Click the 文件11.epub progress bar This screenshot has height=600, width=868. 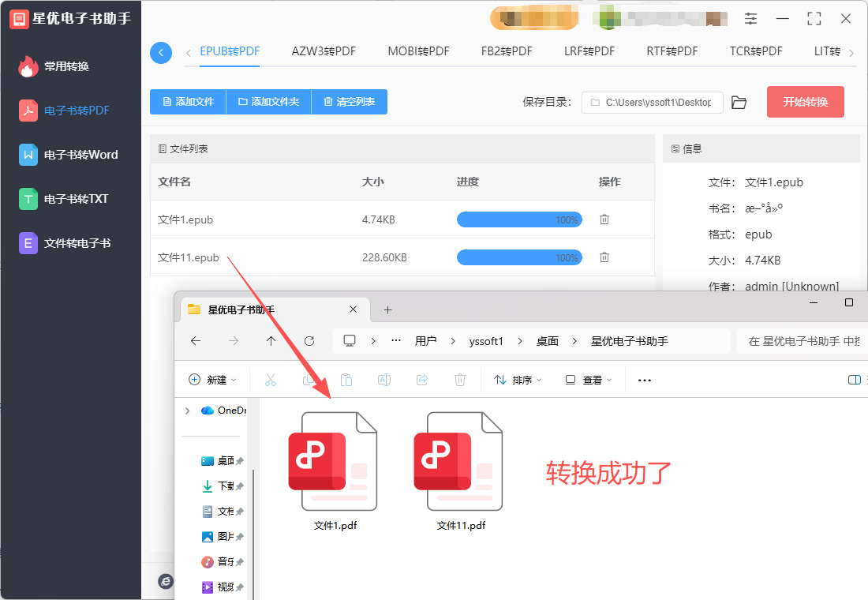tap(519, 257)
